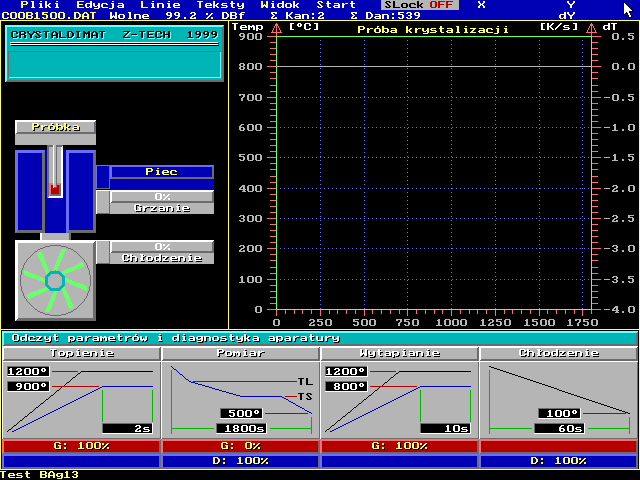Image resolution: width=640 pixels, height=480 pixels.
Task: Click the X coordinate readout label
Action: [x=481, y=5]
